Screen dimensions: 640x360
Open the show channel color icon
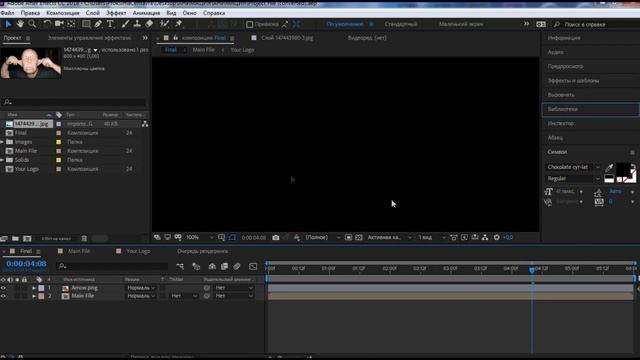coord(297,237)
